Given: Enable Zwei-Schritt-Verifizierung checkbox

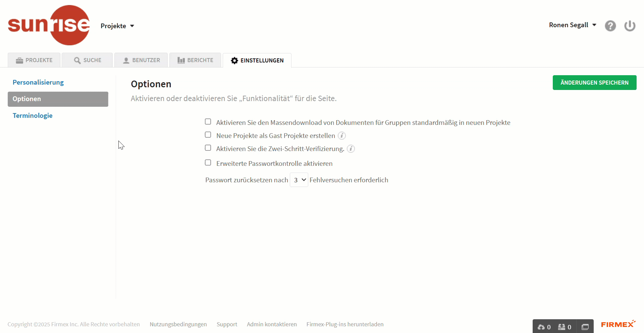Looking at the screenshot, I should click(208, 148).
